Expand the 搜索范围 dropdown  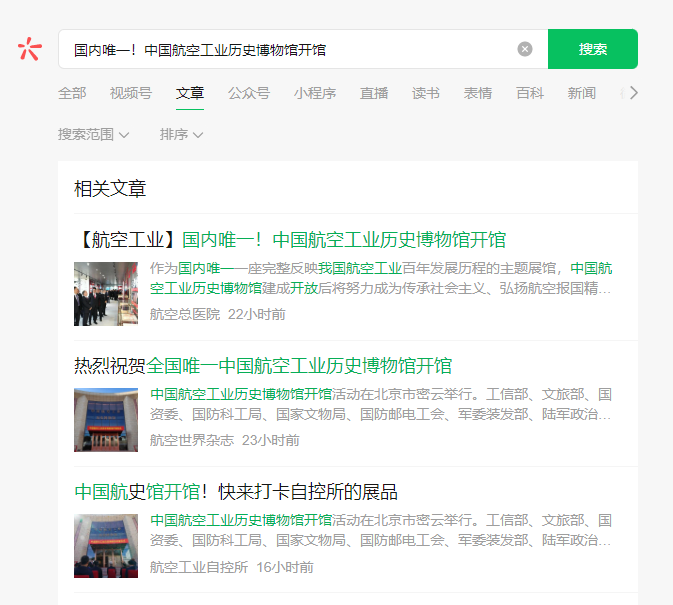[x=94, y=135]
